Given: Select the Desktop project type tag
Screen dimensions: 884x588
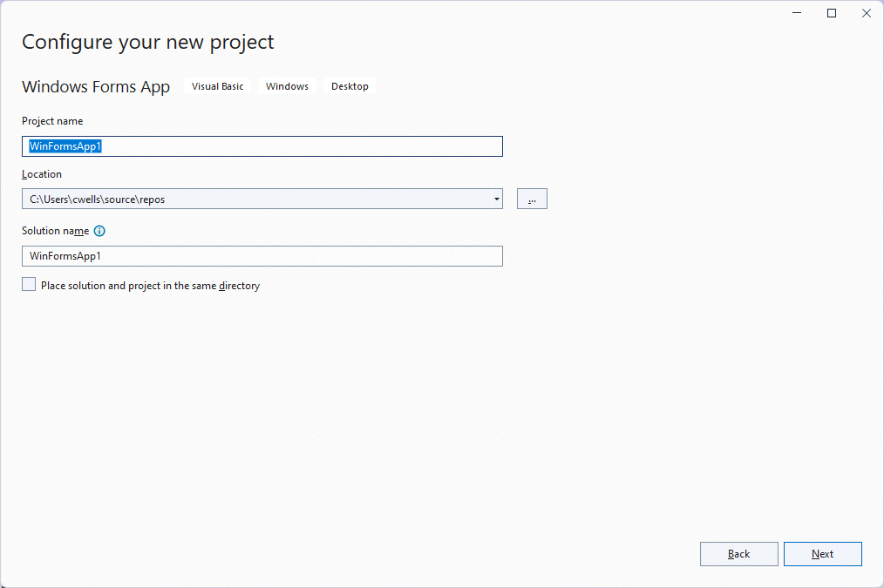Looking at the screenshot, I should pos(350,86).
